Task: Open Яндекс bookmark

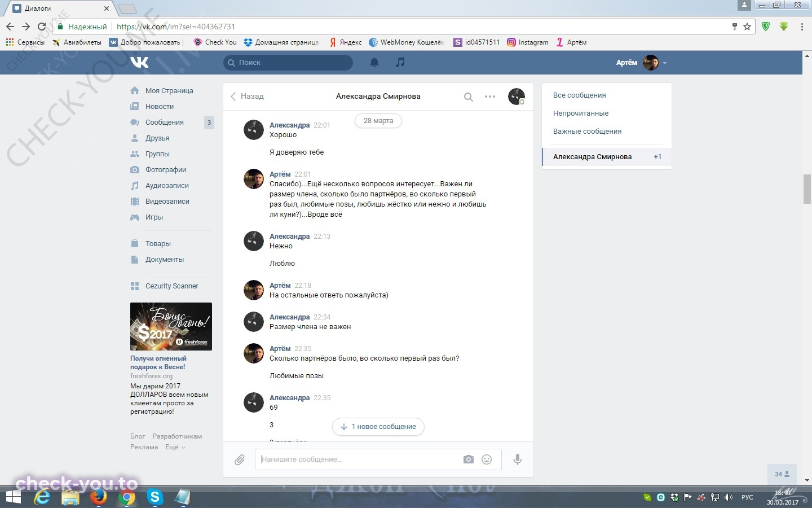Action: click(x=346, y=42)
